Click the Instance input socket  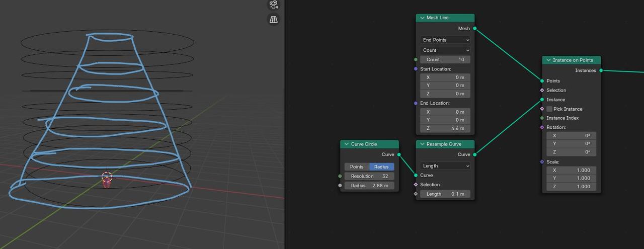click(x=542, y=100)
